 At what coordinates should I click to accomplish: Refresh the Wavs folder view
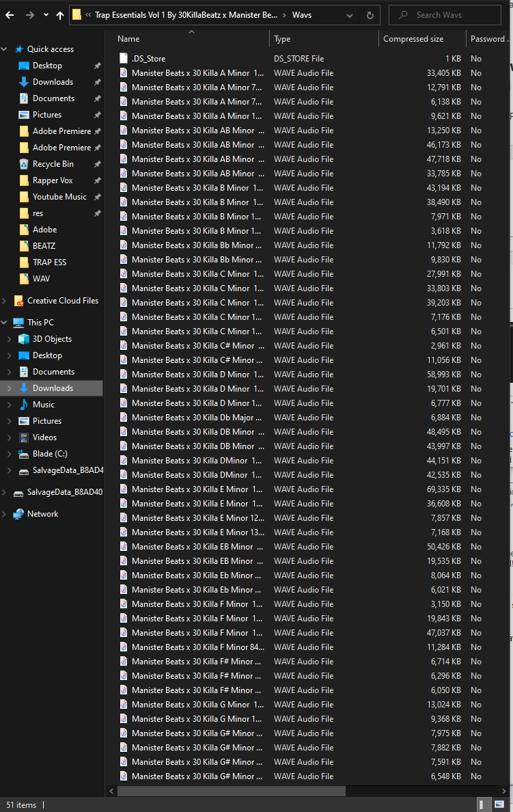point(370,14)
